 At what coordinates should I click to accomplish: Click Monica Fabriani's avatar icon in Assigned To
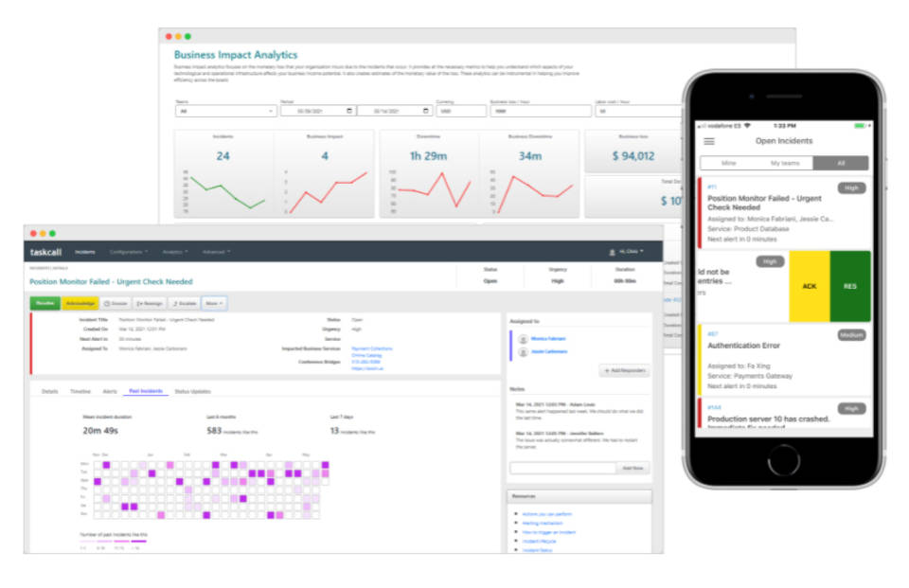pyautogui.click(x=523, y=339)
